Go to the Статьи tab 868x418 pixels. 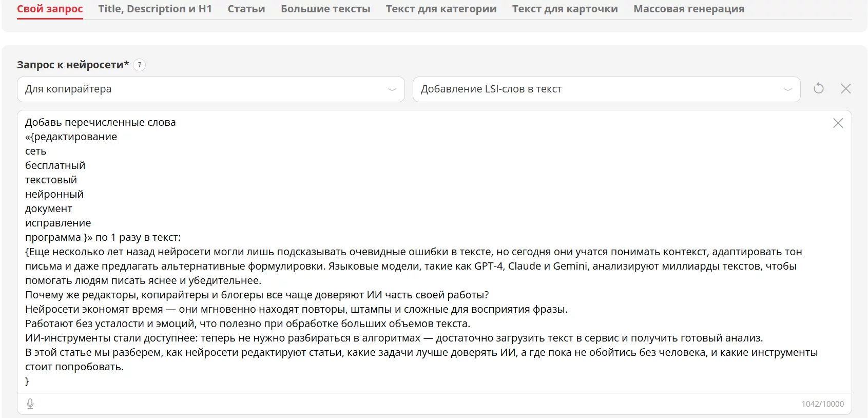(246, 9)
